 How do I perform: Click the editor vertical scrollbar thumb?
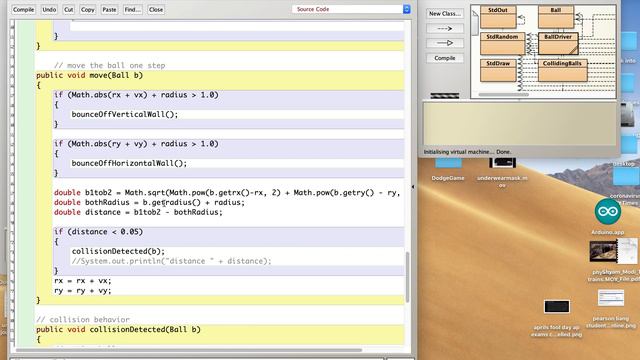coord(407,278)
